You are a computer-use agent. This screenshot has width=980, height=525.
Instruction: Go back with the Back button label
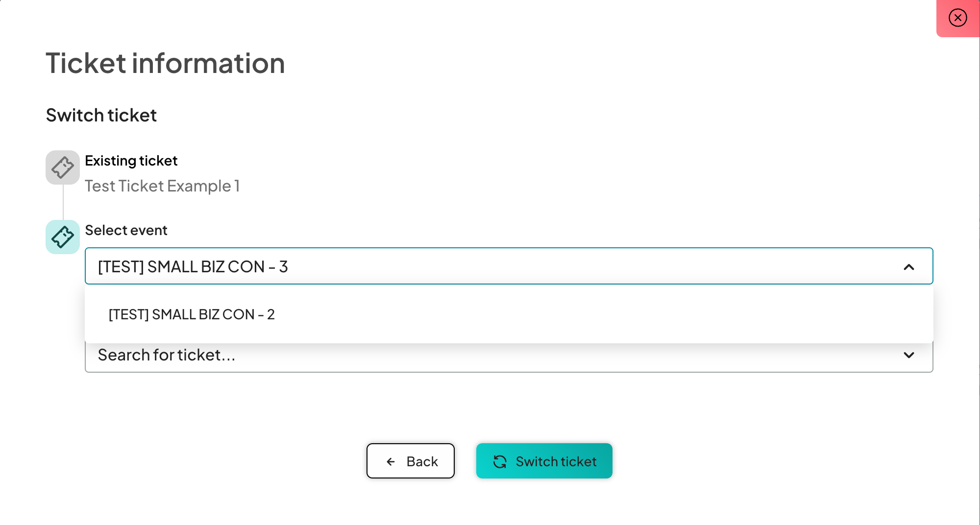point(422,461)
